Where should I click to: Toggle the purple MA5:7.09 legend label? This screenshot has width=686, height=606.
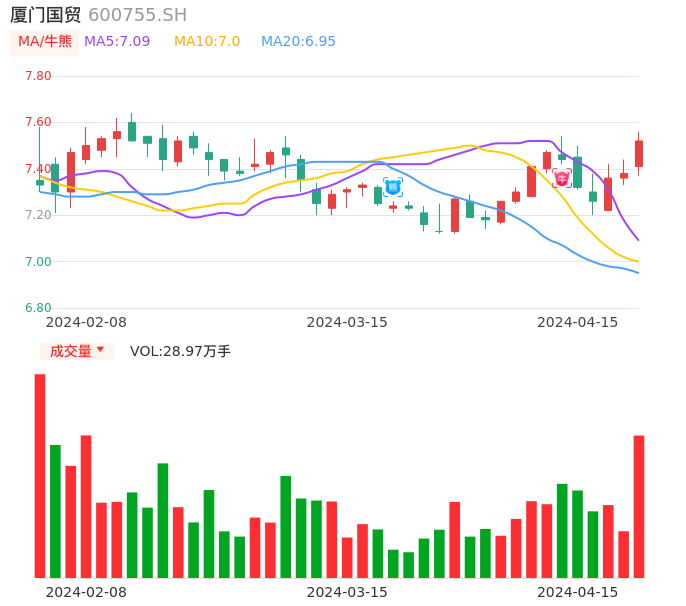[117, 42]
